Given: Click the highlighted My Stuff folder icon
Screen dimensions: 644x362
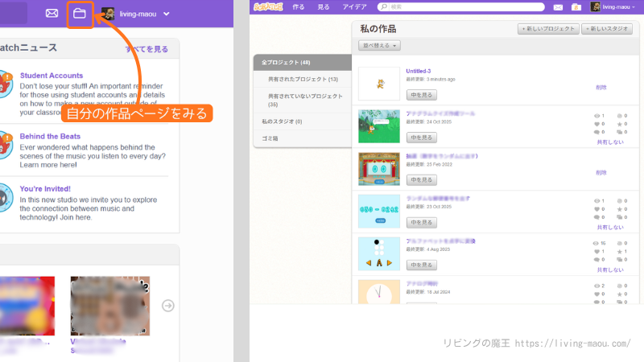Looking at the screenshot, I should [x=79, y=14].
